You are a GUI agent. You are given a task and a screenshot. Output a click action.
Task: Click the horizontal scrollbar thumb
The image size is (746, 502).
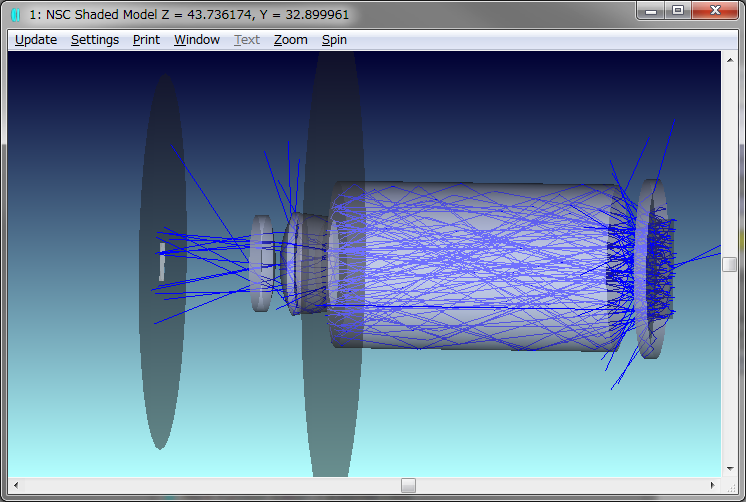[408, 485]
